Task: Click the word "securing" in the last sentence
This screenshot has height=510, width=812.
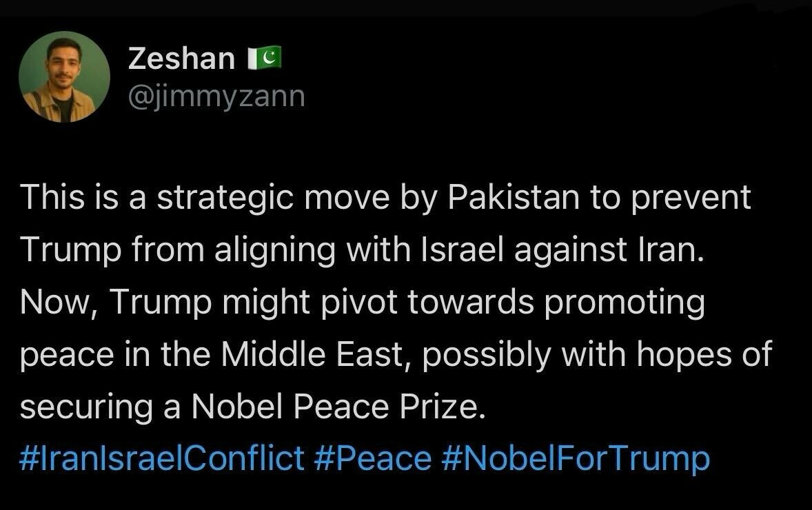Action: point(86,408)
